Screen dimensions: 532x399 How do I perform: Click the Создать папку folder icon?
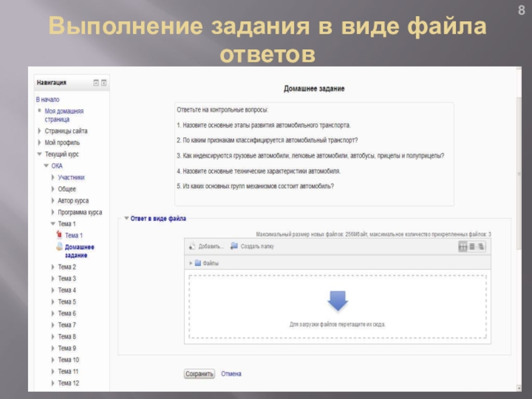[x=234, y=246]
